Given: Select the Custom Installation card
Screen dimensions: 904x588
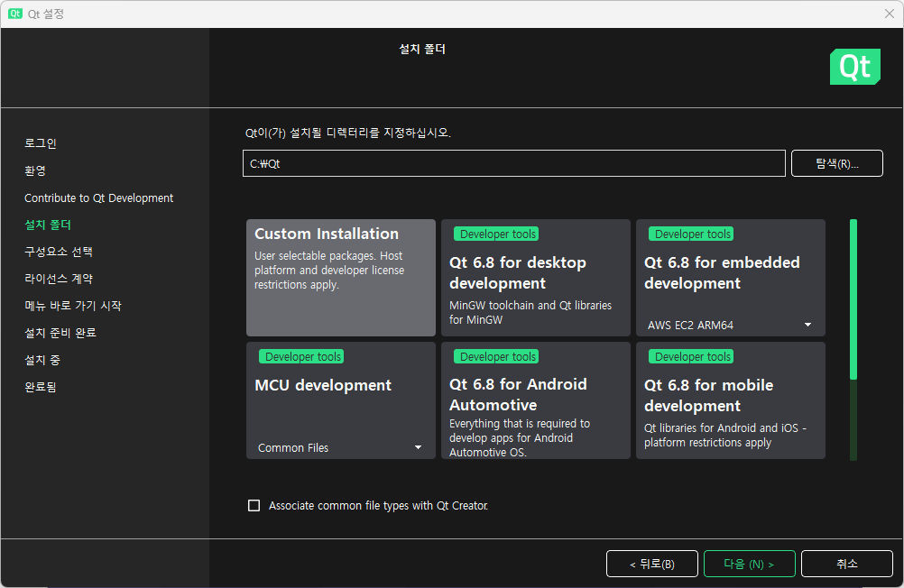Looking at the screenshot, I should tap(341, 277).
